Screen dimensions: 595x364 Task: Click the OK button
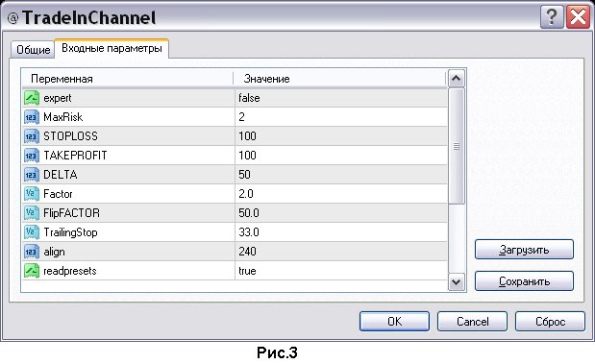tap(395, 322)
